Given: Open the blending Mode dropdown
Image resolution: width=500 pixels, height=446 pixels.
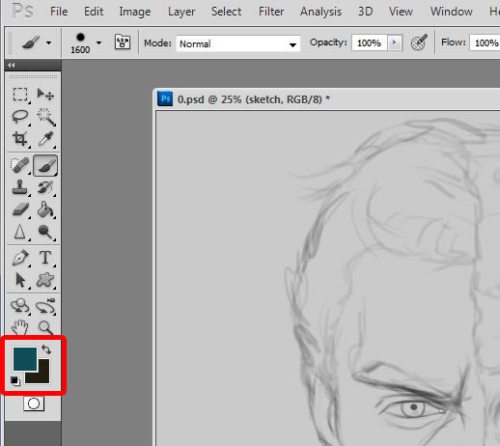Looking at the screenshot, I should [238, 44].
